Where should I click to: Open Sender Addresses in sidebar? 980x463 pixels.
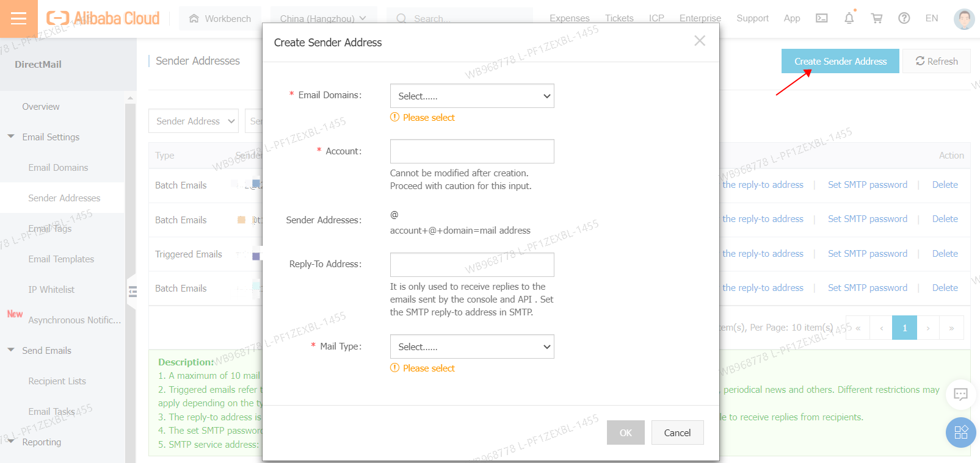64,198
